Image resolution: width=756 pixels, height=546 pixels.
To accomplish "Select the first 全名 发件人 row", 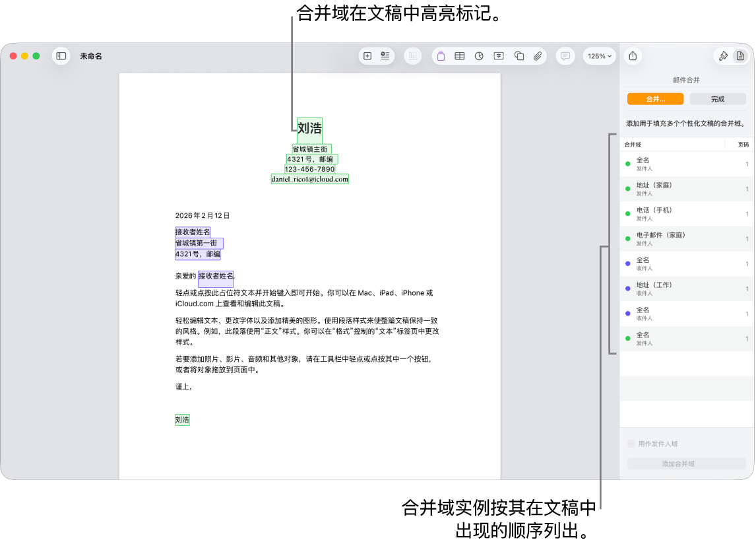I will coord(687,164).
